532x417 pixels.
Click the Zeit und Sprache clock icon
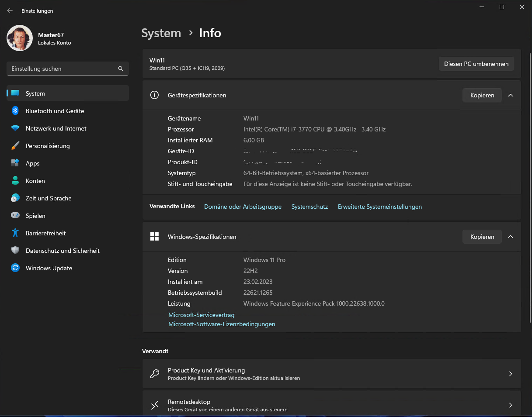pyautogui.click(x=15, y=198)
